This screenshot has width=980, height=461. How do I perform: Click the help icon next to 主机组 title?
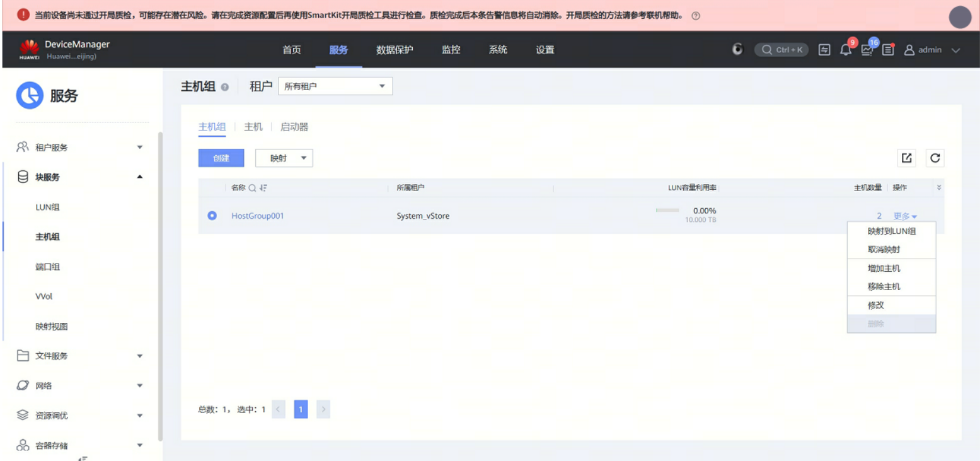point(225,87)
